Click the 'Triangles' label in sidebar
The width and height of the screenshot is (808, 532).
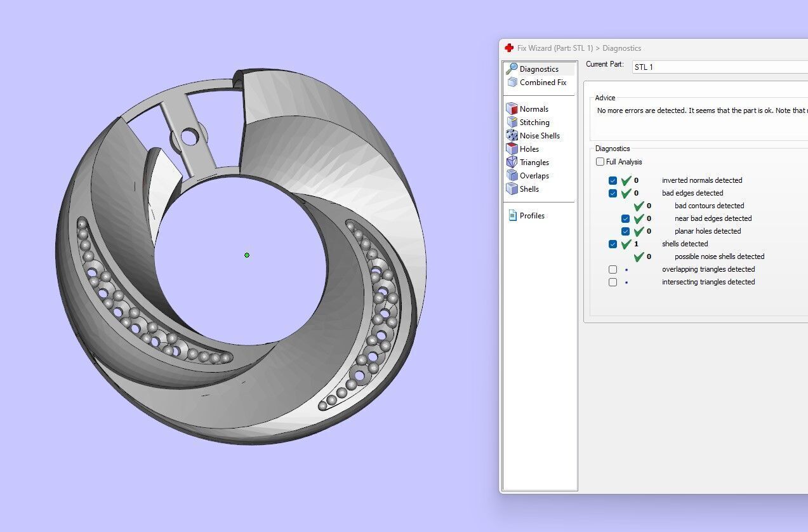click(534, 163)
